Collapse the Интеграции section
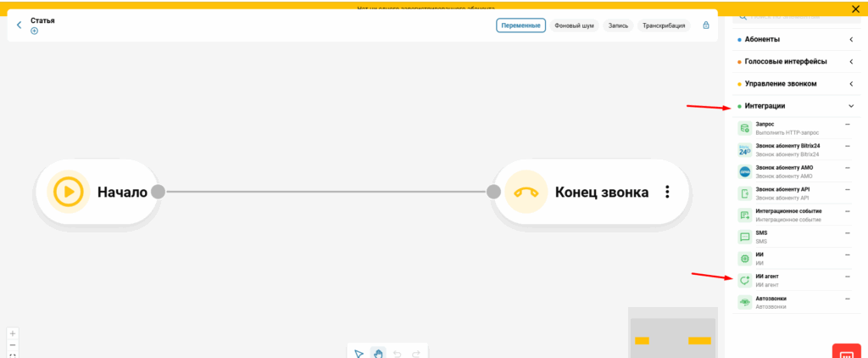 point(850,106)
